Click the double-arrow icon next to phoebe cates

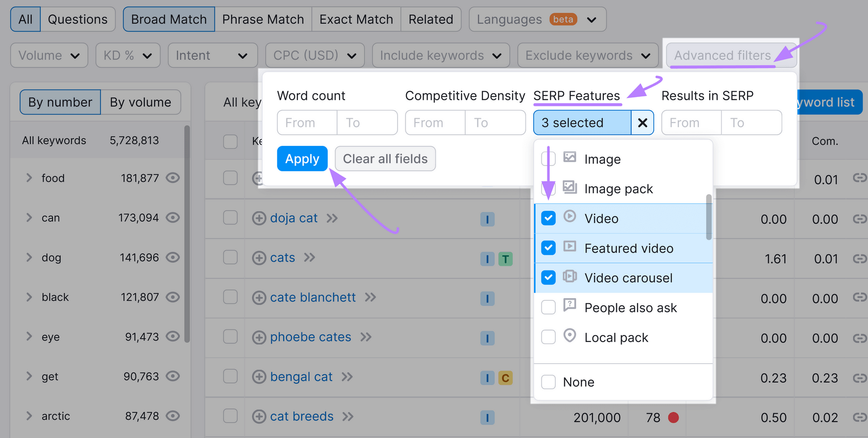366,337
